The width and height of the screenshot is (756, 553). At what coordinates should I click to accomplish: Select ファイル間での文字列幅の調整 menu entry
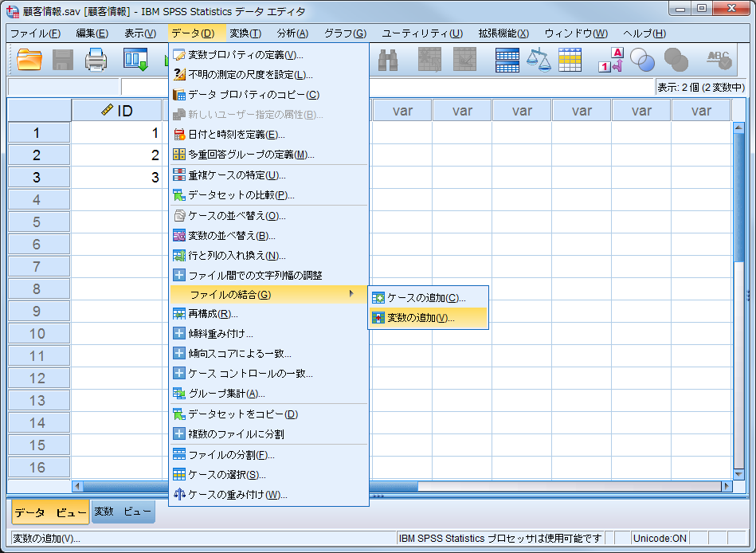tap(268, 275)
